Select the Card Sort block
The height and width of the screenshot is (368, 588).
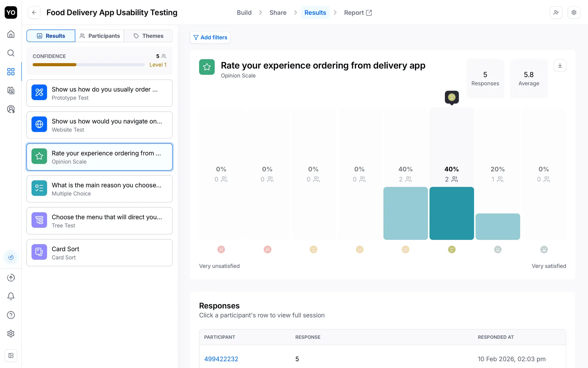pos(100,253)
